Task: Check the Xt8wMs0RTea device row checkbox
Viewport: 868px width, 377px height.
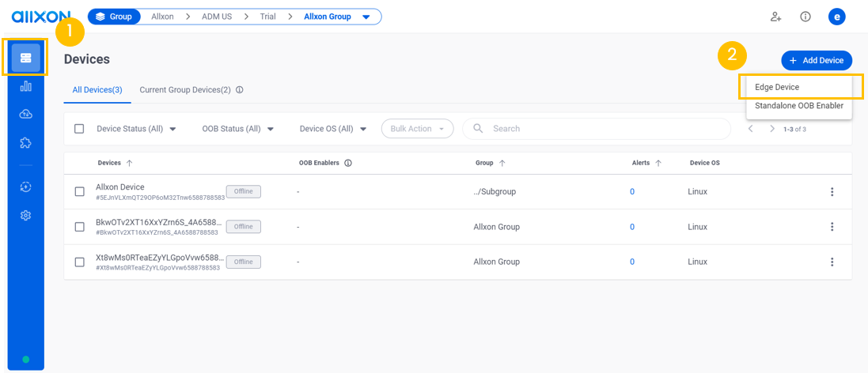Action: 80,262
